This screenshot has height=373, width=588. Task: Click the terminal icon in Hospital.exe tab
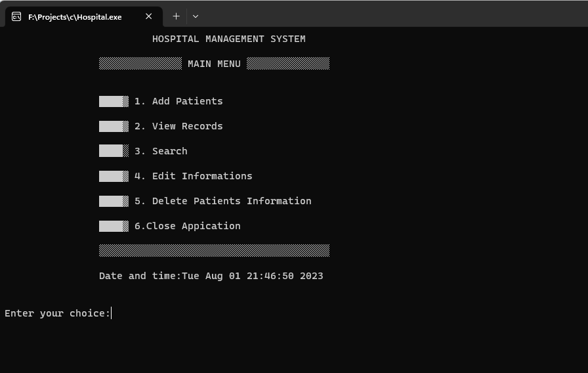click(16, 16)
